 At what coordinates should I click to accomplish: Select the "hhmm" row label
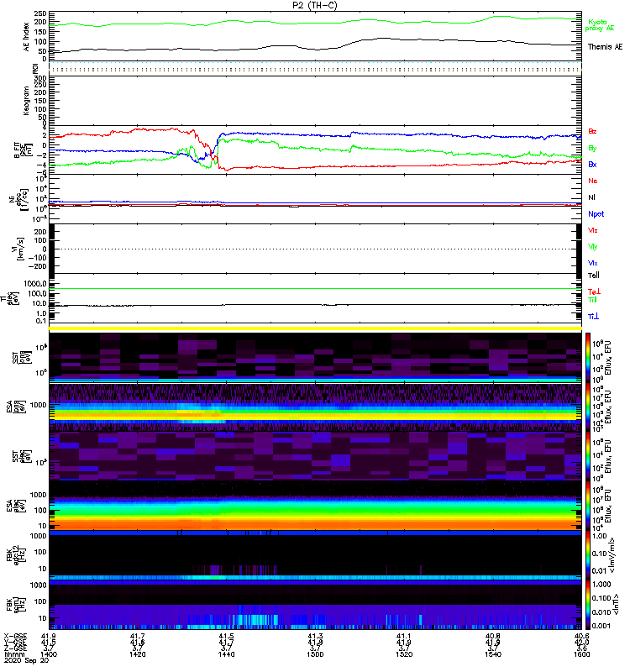13,654
